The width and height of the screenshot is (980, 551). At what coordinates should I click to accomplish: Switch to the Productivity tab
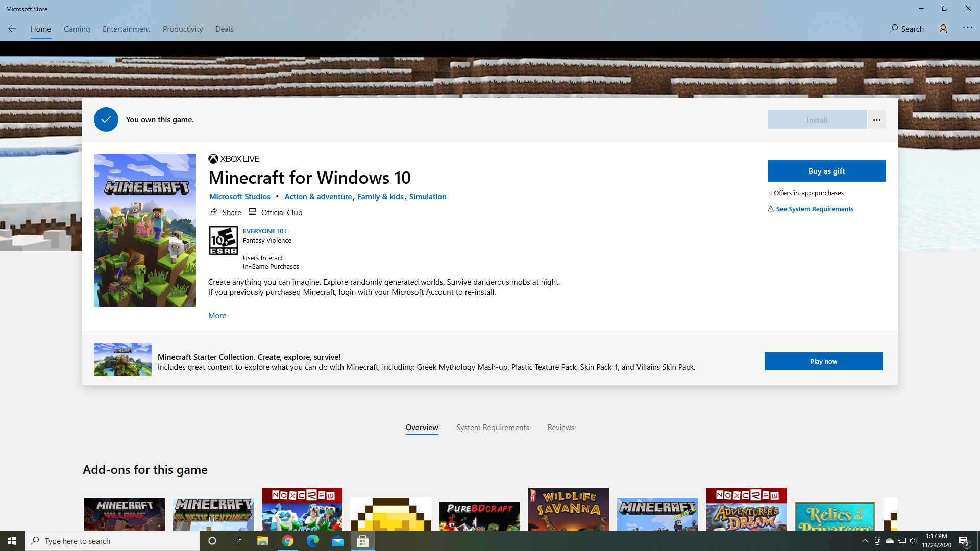[x=183, y=29]
